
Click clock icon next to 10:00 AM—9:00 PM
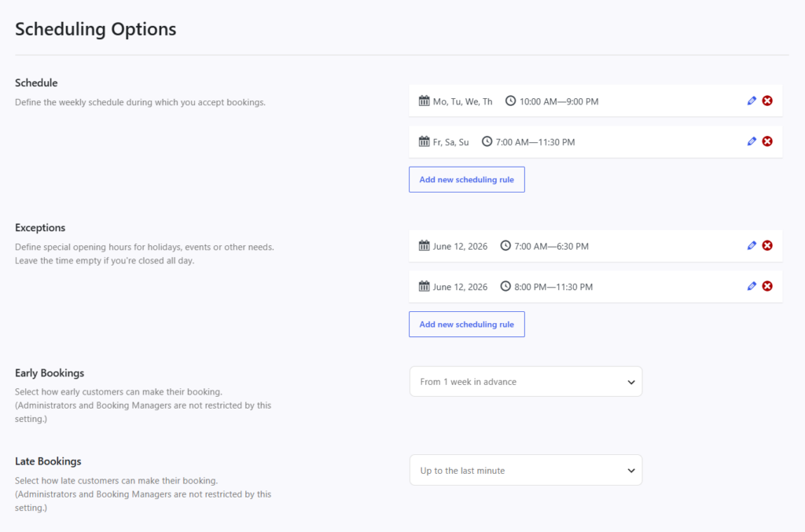coord(510,101)
